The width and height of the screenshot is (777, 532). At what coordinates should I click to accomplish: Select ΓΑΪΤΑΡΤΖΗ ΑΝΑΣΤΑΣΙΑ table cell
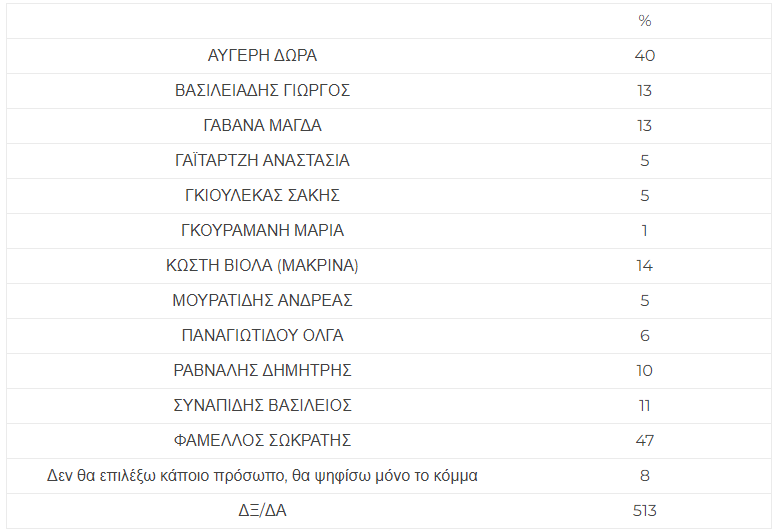click(262, 160)
